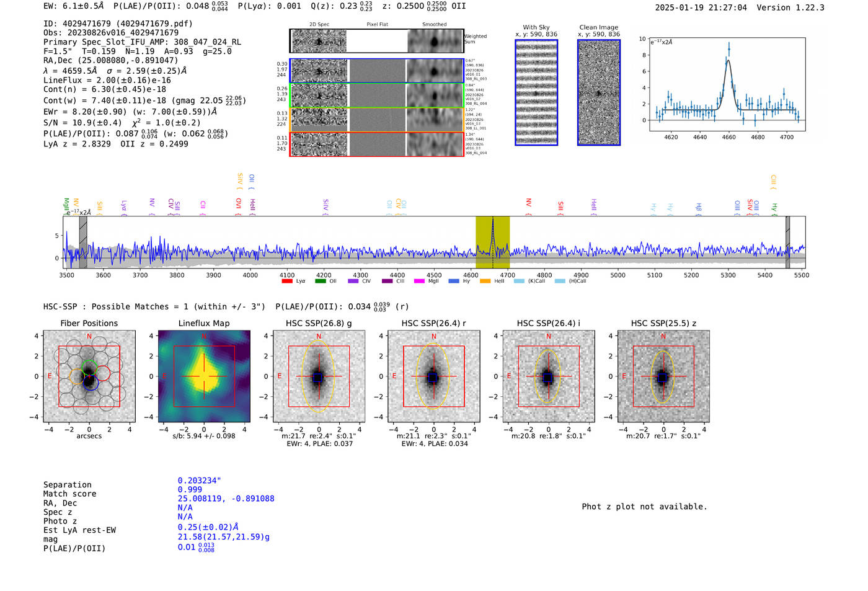868x591 pixels.
Task: Click the dark purple CIII legend swatch
Action: tap(387, 281)
